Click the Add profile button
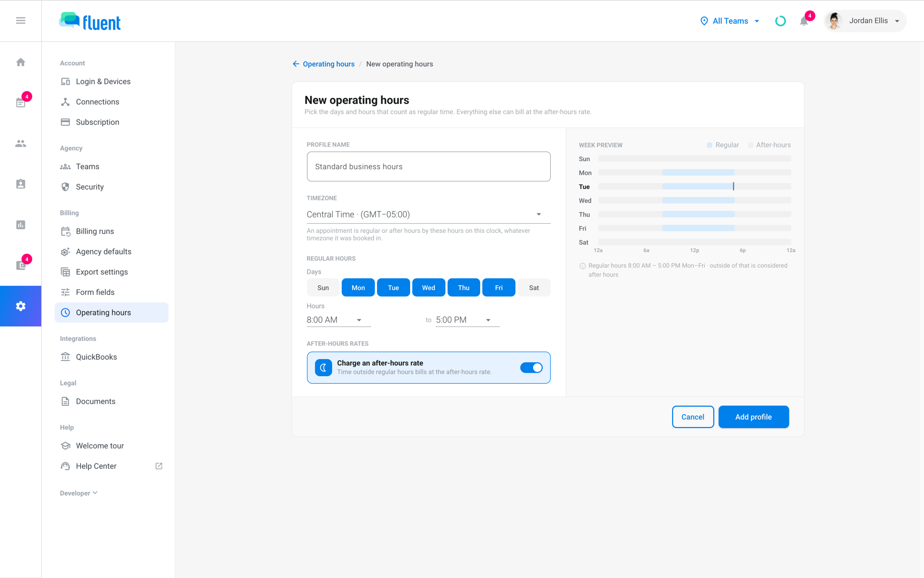Viewport: 924px width, 578px height. [753, 417]
